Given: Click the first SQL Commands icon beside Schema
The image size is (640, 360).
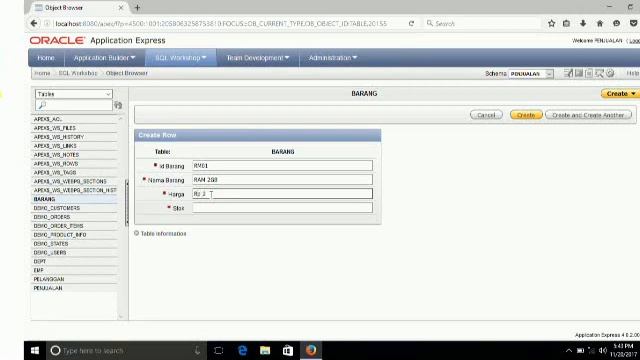Looking at the screenshot, I should click(x=568, y=73).
